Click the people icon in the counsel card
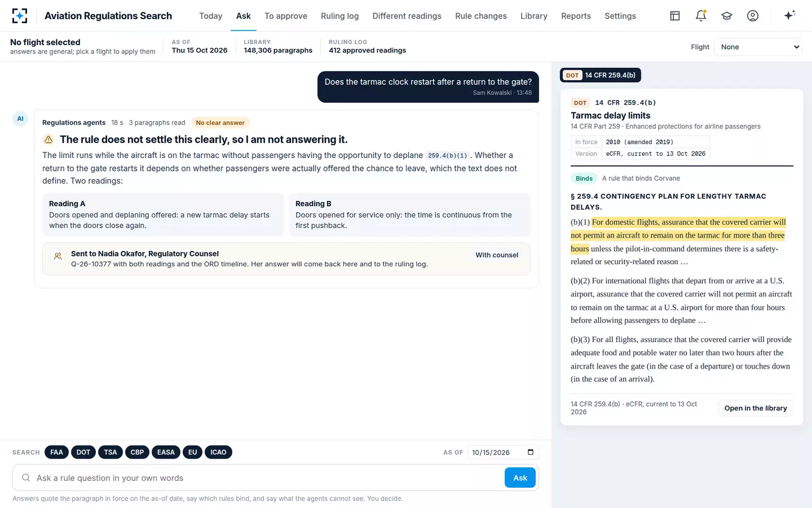This screenshot has width=812, height=508. click(x=58, y=256)
